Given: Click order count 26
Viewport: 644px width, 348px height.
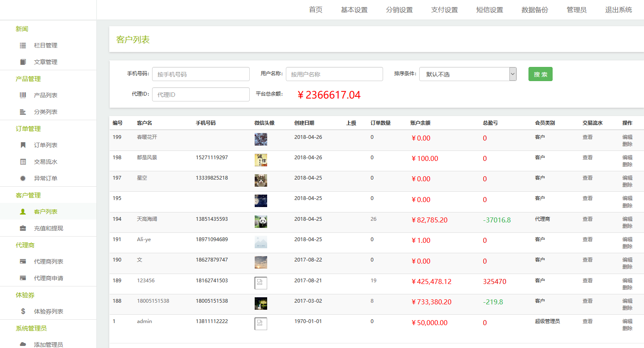Looking at the screenshot, I should [x=374, y=219].
